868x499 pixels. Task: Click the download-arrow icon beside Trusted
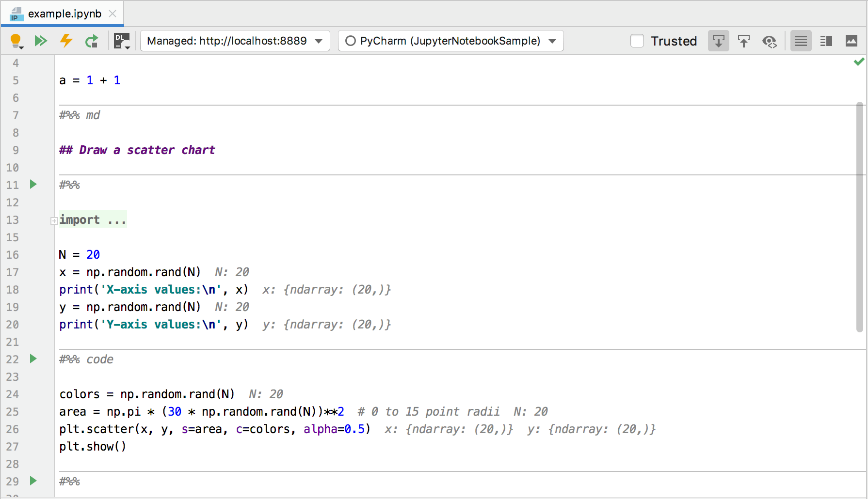coord(718,41)
